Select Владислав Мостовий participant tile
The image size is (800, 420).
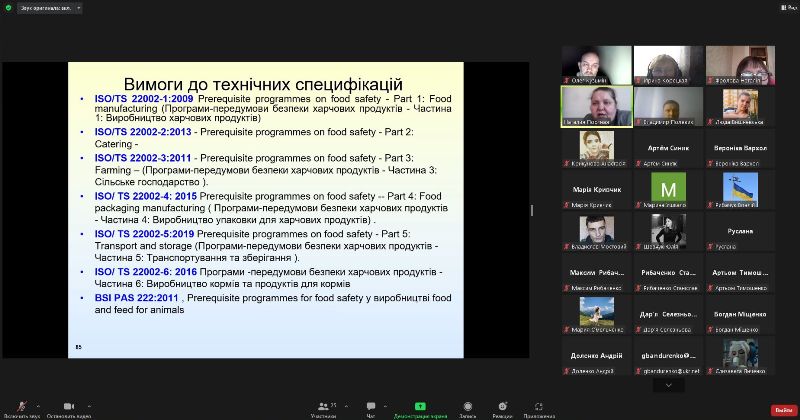pyautogui.click(x=596, y=231)
